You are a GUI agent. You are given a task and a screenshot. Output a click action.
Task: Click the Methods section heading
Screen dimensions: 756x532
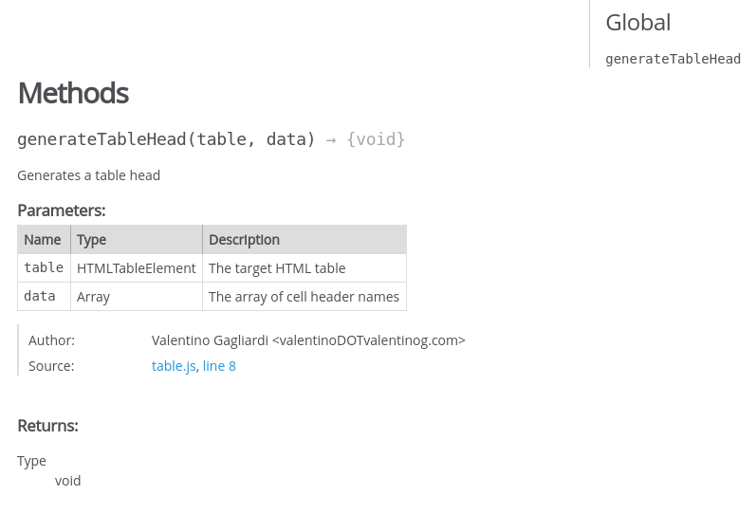(x=73, y=93)
